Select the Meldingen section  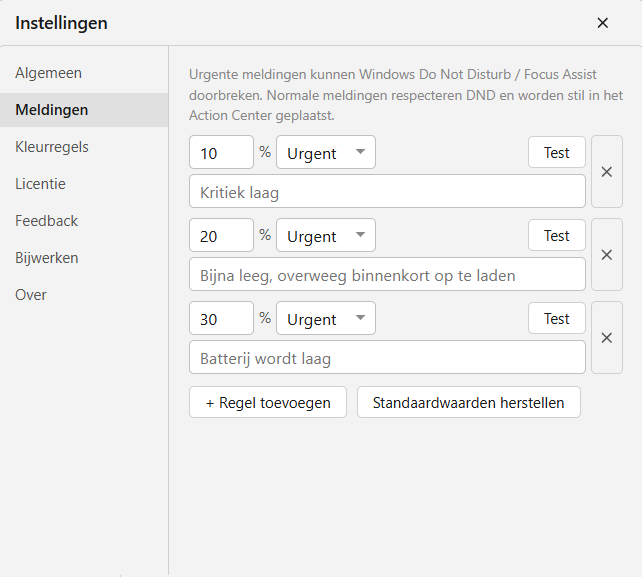pos(84,110)
